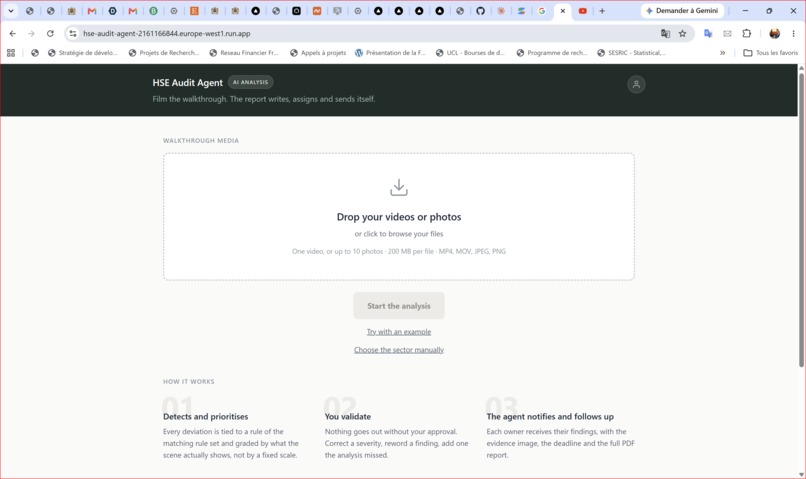The image size is (806, 479).
Task: Click the 'You validate' heading
Action: click(x=347, y=416)
